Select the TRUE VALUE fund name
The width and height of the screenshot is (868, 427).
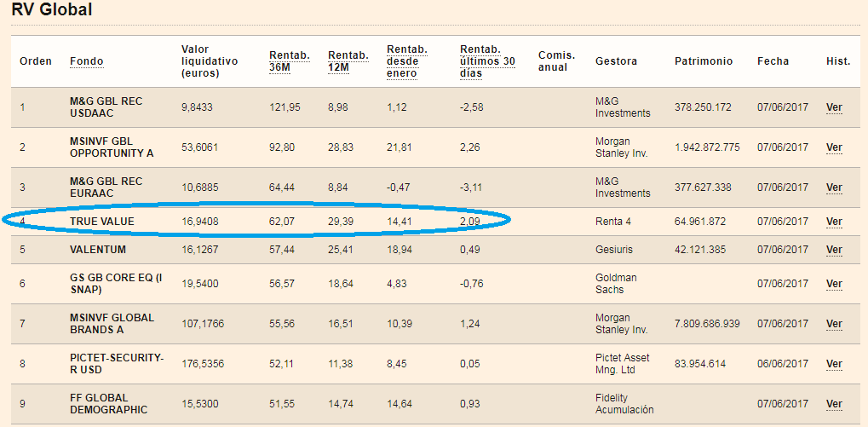pos(102,222)
